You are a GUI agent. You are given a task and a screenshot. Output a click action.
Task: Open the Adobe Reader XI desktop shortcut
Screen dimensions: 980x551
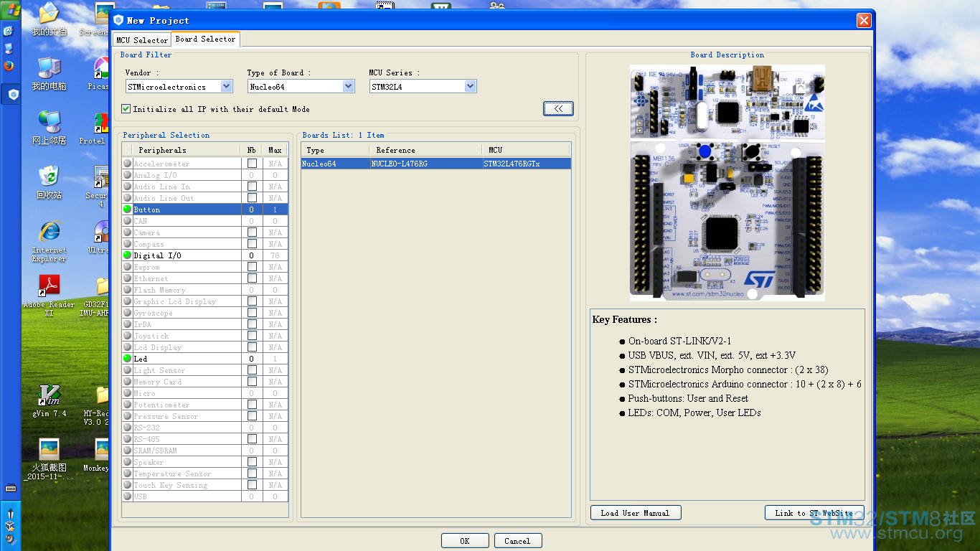tap(49, 296)
